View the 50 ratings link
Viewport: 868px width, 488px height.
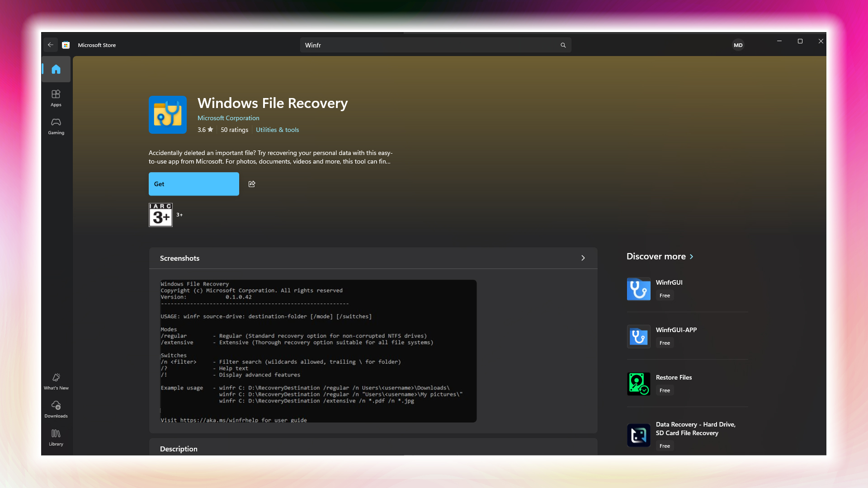point(234,130)
